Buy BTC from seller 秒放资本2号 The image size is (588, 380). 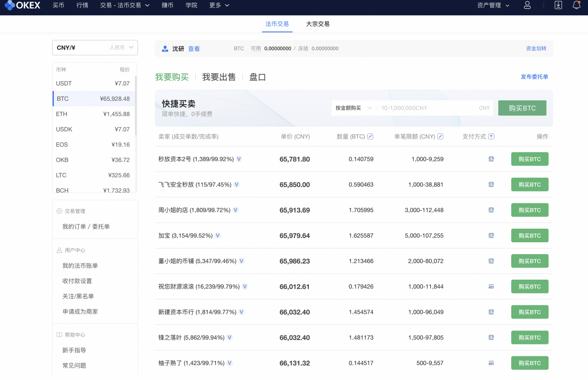tap(529, 159)
